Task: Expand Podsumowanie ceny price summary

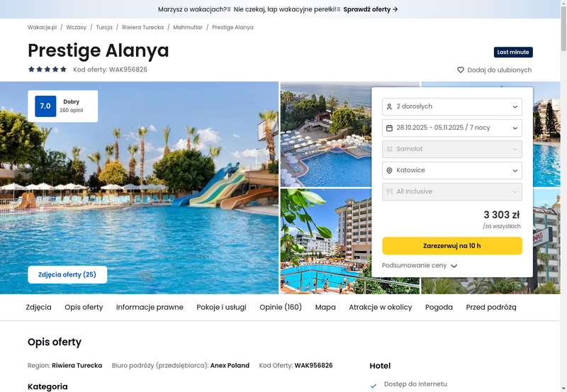Action: coord(420,265)
